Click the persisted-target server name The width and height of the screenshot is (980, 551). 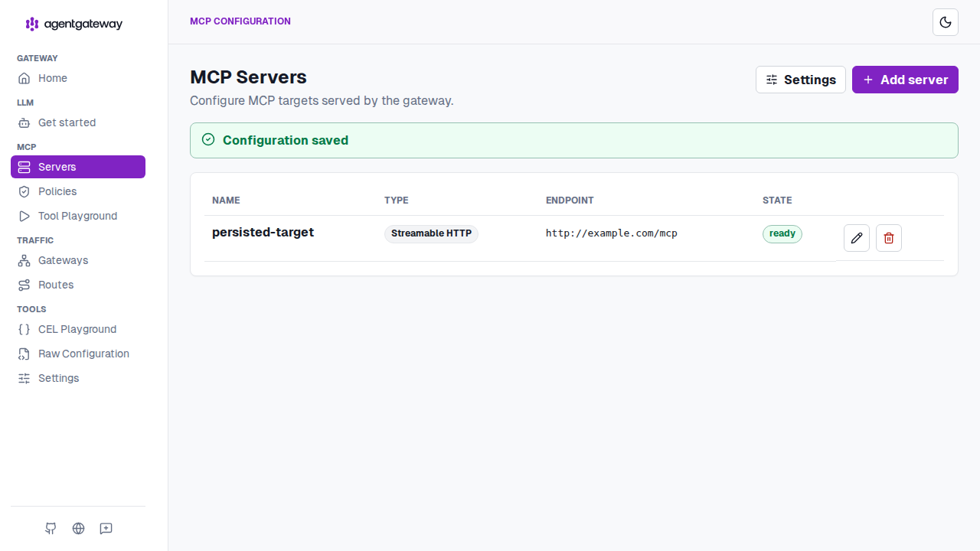[x=263, y=232]
